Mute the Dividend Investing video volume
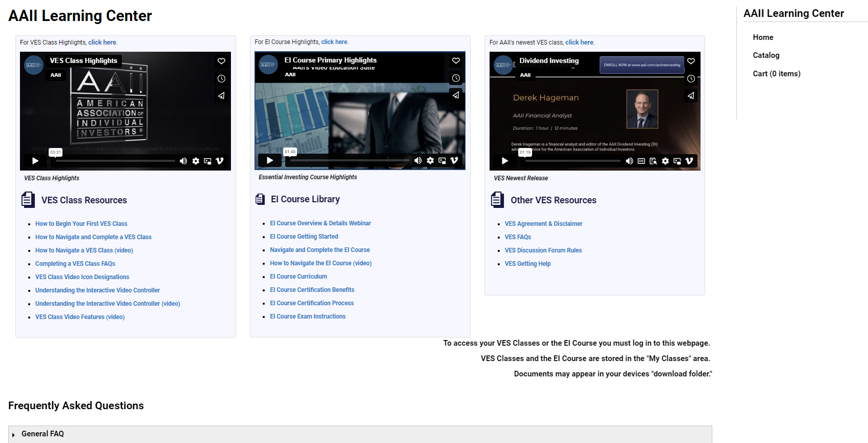This screenshot has width=868, height=443. [629, 161]
